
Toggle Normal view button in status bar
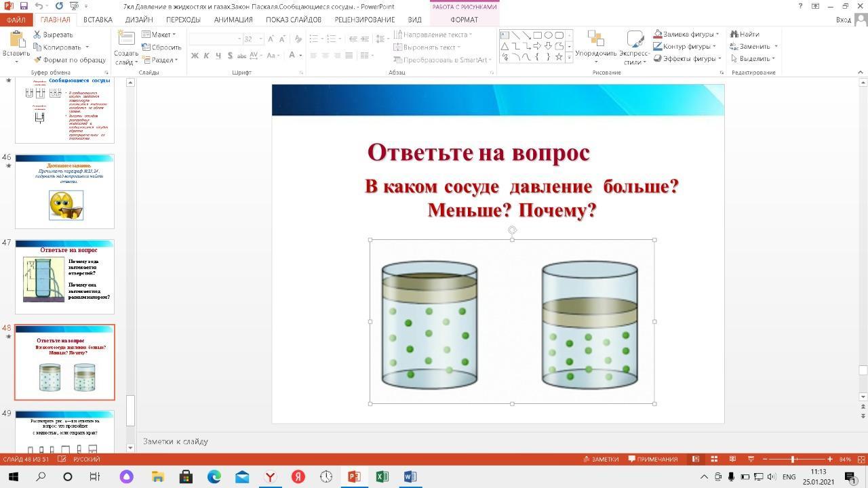(x=695, y=459)
